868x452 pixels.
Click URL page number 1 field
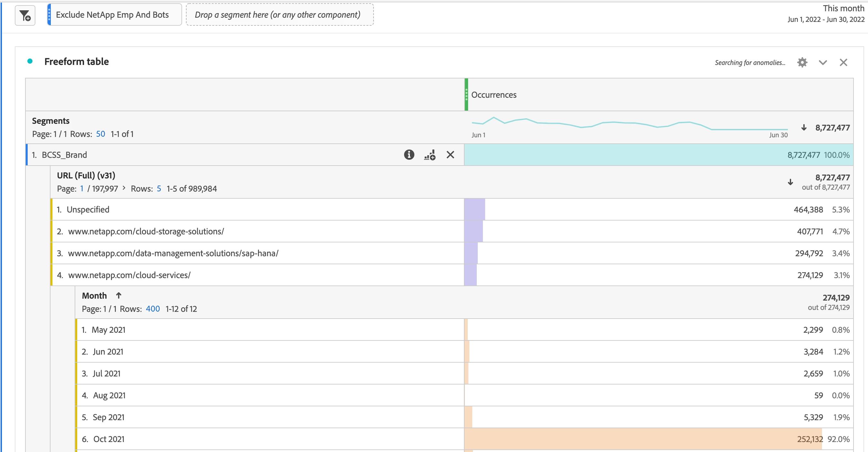click(81, 189)
